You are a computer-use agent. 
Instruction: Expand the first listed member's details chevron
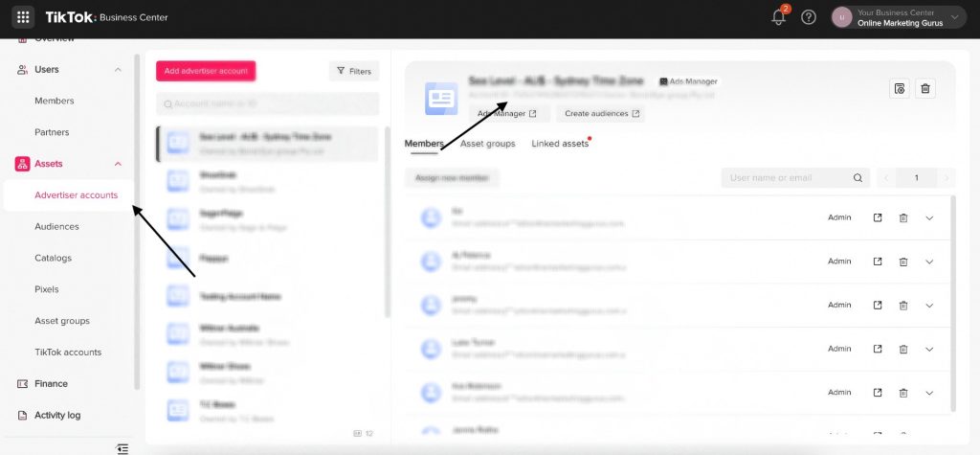929,217
